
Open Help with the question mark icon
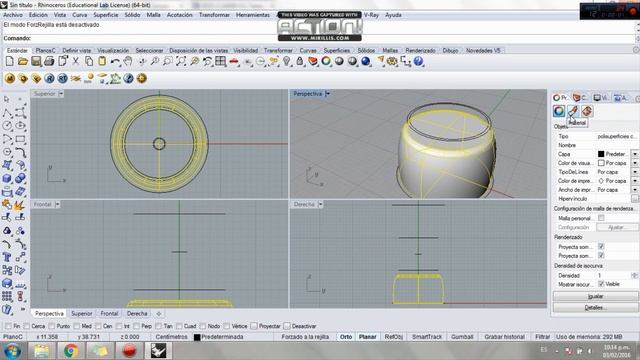(418, 62)
